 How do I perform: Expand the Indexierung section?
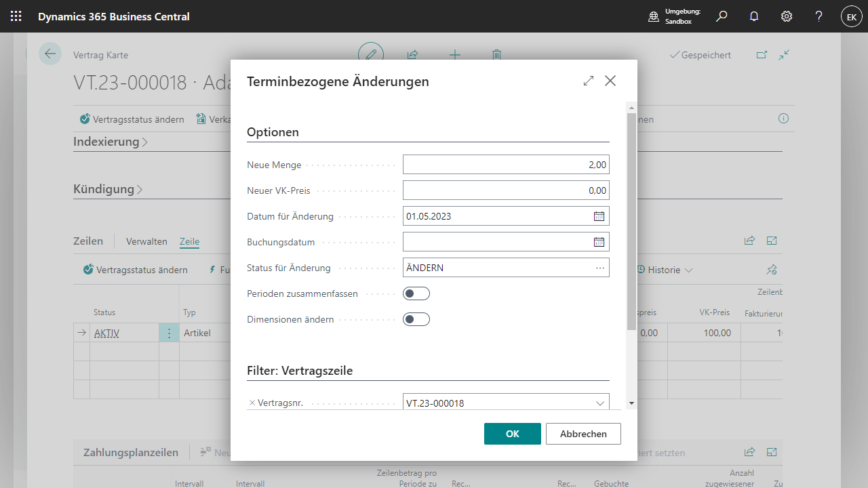110,142
